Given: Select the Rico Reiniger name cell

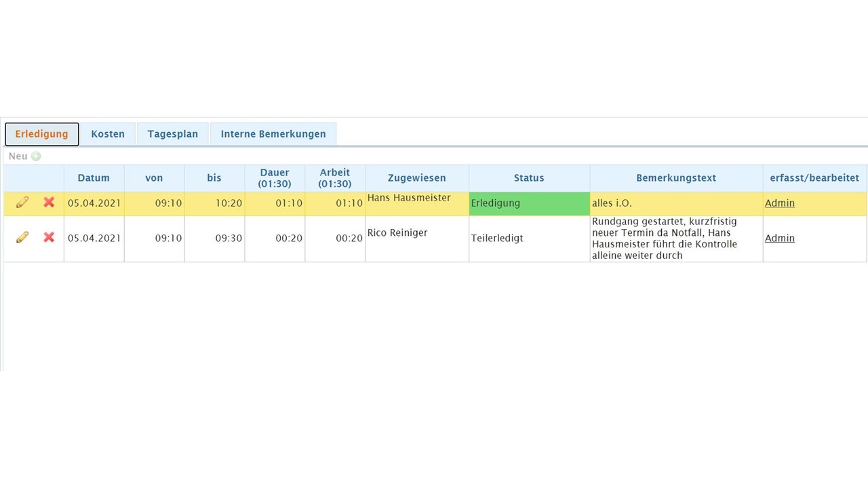Looking at the screenshot, I should pyautogui.click(x=417, y=239).
